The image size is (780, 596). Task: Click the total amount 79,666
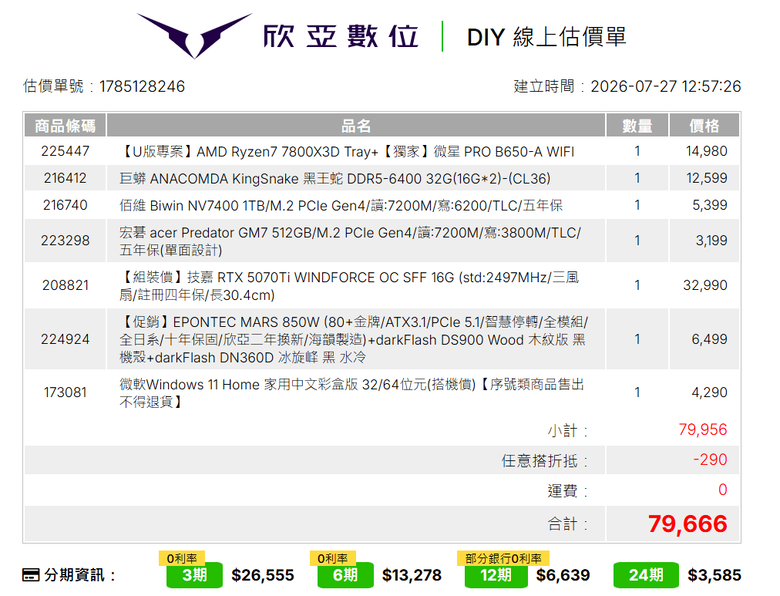click(687, 524)
